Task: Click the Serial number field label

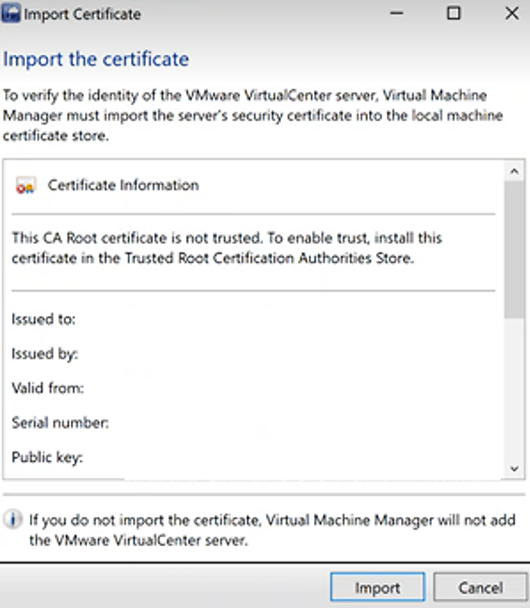Action: click(x=60, y=423)
